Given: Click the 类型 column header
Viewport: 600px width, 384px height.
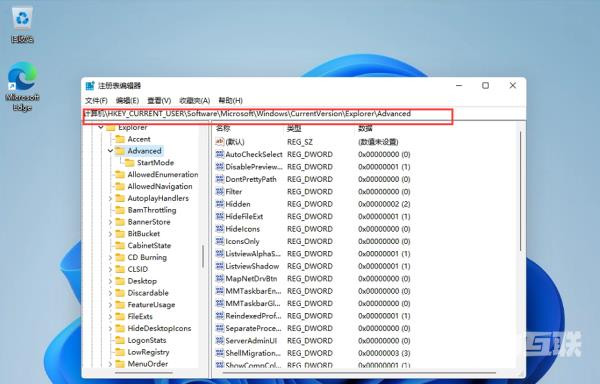Looking at the screenshot, I should point(294,129).
